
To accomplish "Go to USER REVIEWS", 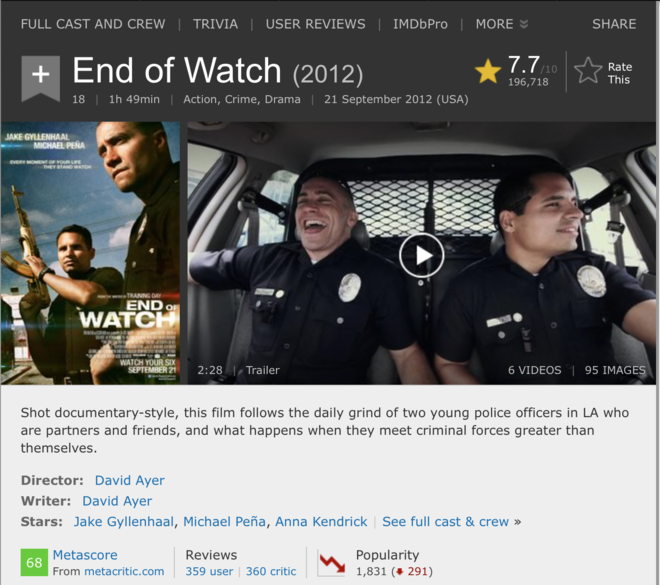I will click(x=315, y=24).
